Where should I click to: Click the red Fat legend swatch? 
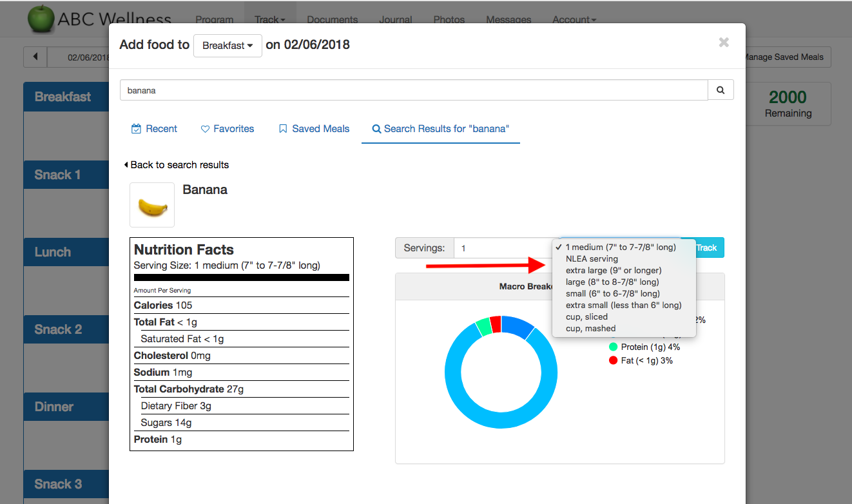(613, 361)
